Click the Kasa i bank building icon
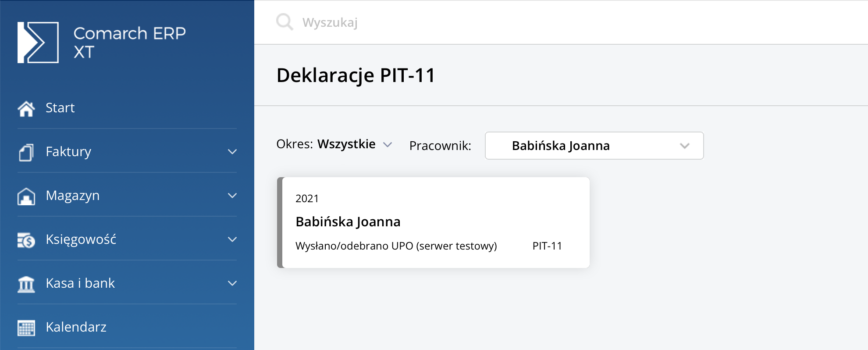The image size is (868, 350). tap(26, 284)
